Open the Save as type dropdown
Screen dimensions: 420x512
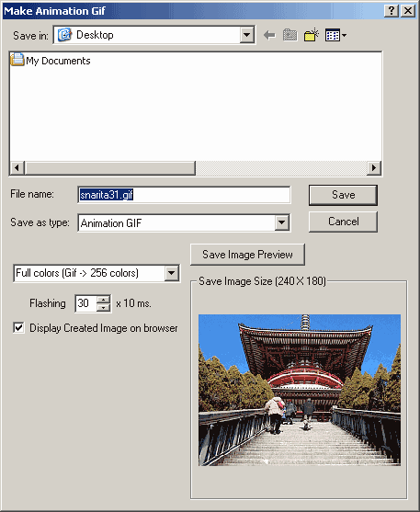[282, 222]
